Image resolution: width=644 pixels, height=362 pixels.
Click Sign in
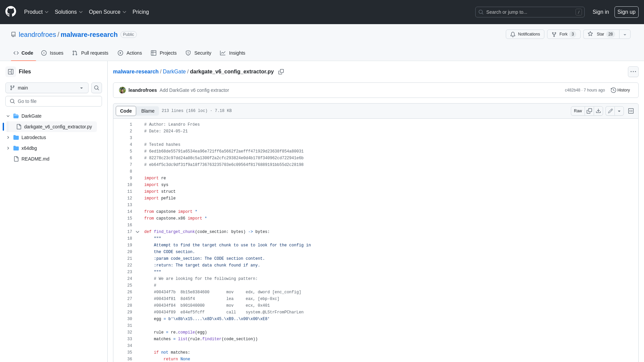pos(600,12)
